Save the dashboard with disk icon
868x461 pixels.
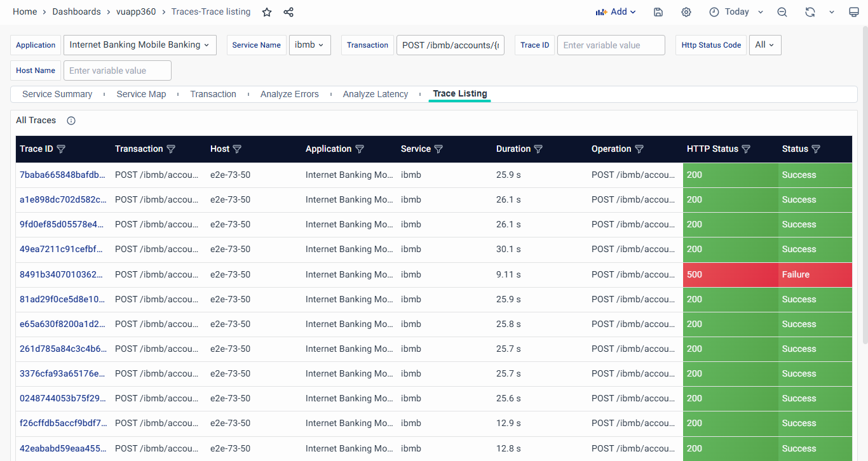[658, 12]
